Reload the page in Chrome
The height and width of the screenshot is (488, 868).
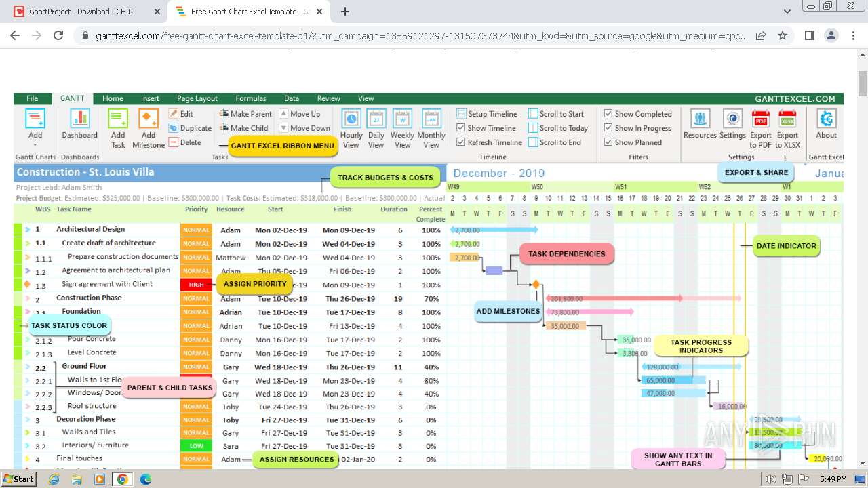pyautogui.click(x=58, y=35)
